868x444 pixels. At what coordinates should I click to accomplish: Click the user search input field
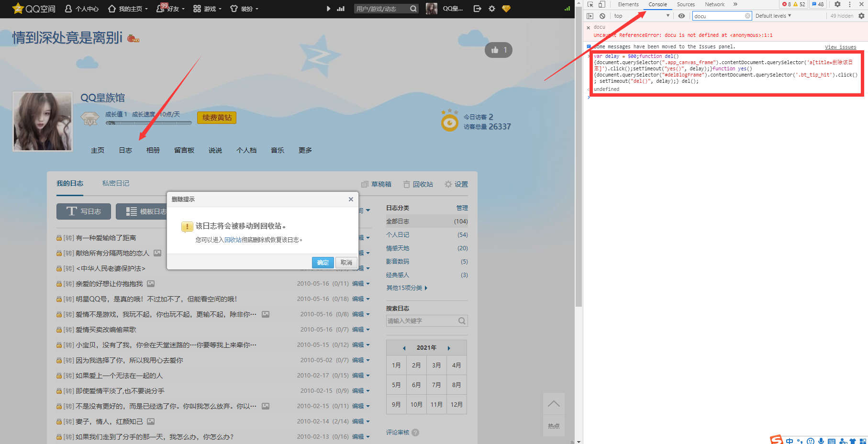[381, 9]
